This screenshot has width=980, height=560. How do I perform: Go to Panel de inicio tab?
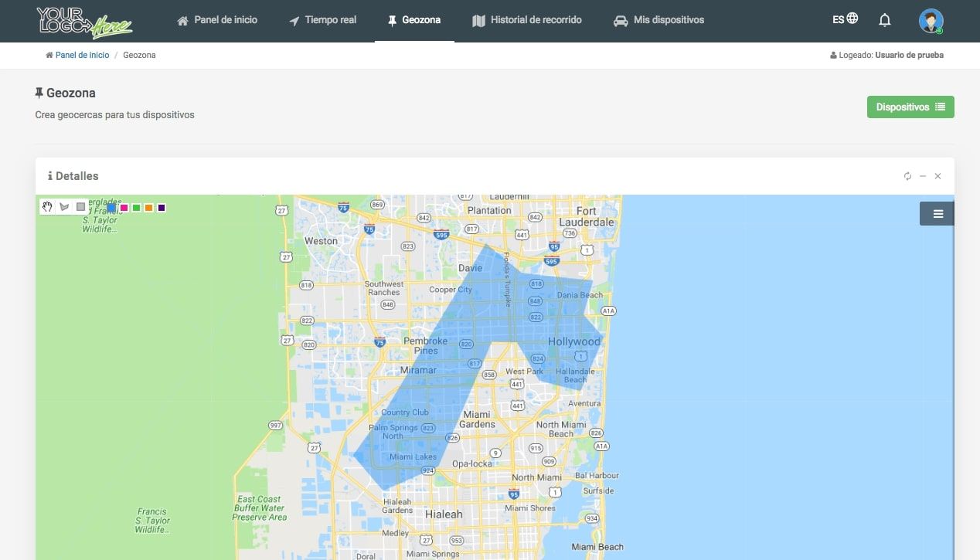[217, 20]
